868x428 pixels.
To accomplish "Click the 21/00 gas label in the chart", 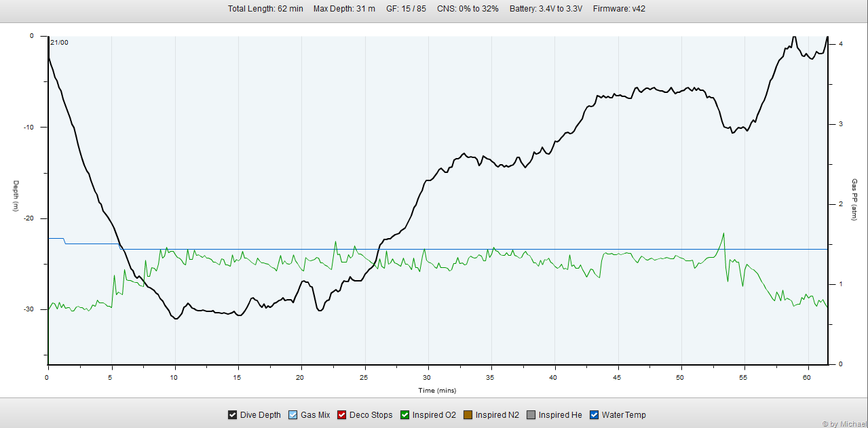I will click(59, 43).
